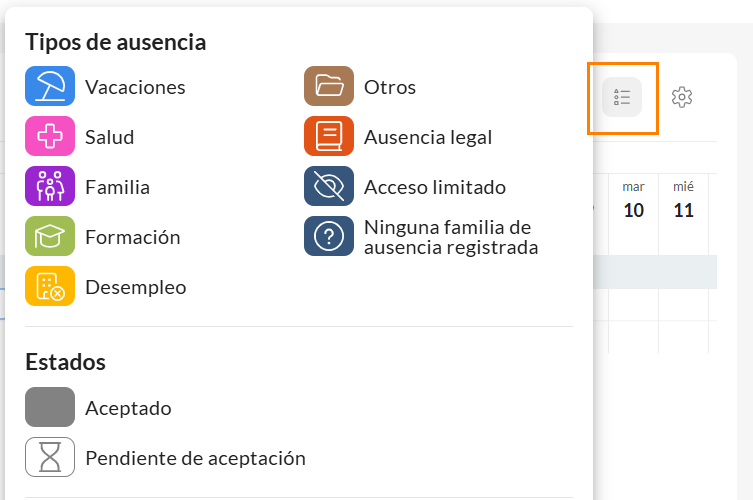Click the orange Ausencia legal book icon

tap(329, 137)
